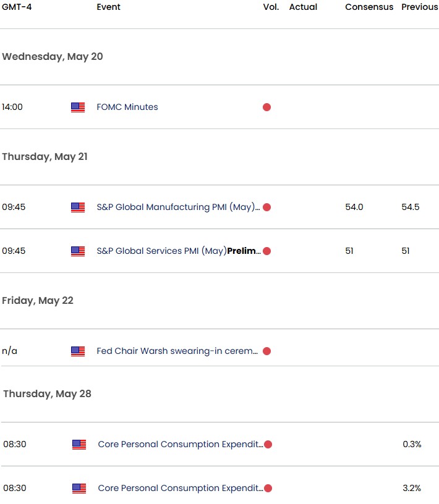
Task: Click the red volatility dot for Warsh ceremony
Action: [267, 351]
